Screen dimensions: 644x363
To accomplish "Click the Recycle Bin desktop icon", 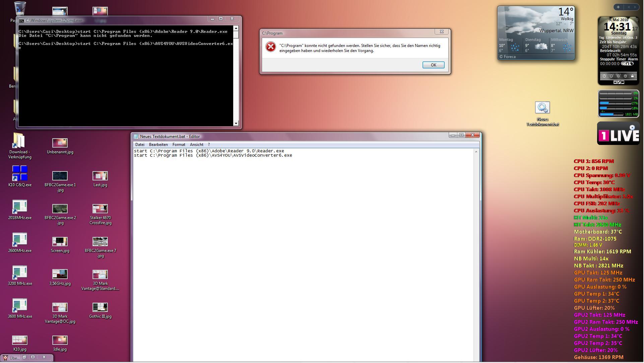I will (x=20, y=8).
